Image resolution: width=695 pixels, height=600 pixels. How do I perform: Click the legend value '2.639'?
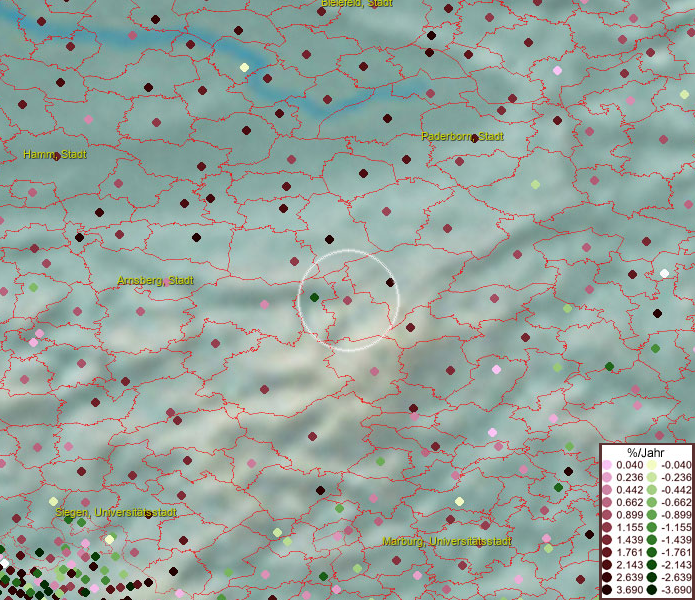pyautogui.click(x=629, y=577)
